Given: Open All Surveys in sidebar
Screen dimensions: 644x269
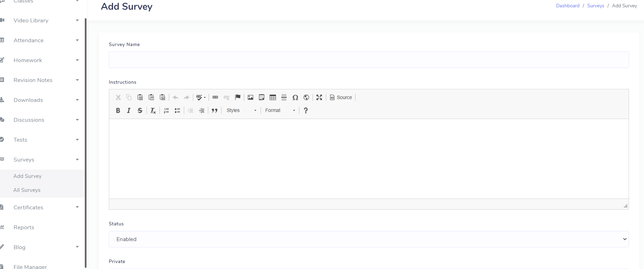Looking at the screenshot, I should 27,190.
